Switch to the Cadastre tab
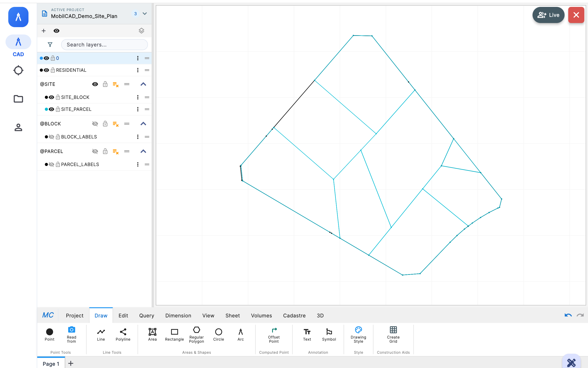The height and width of the screenshot is (368, 588). (294, 315)
